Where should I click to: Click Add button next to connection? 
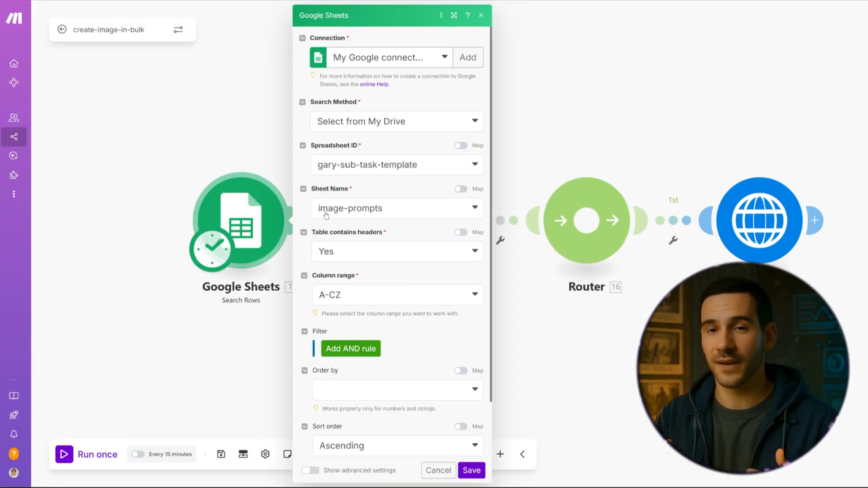click(468, 57)
